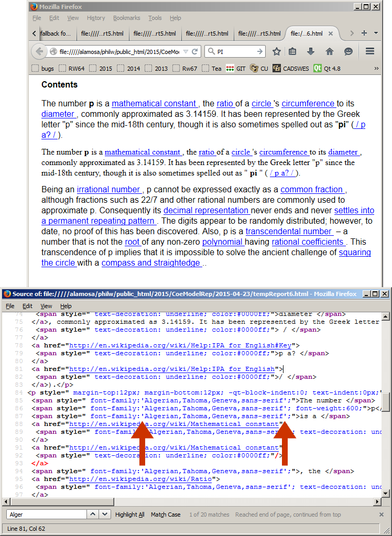Follow the 'transcendental number' link
The image size is (392, 536).
(289, 232)
